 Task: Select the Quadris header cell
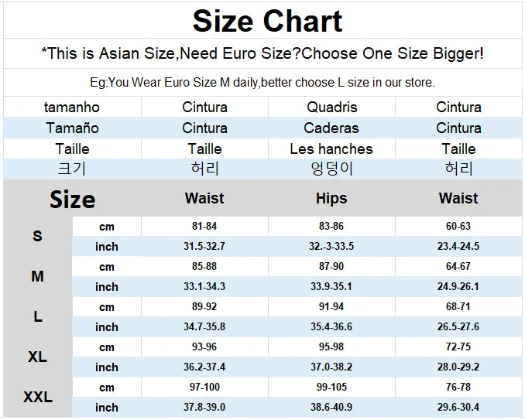click(331, 108)
